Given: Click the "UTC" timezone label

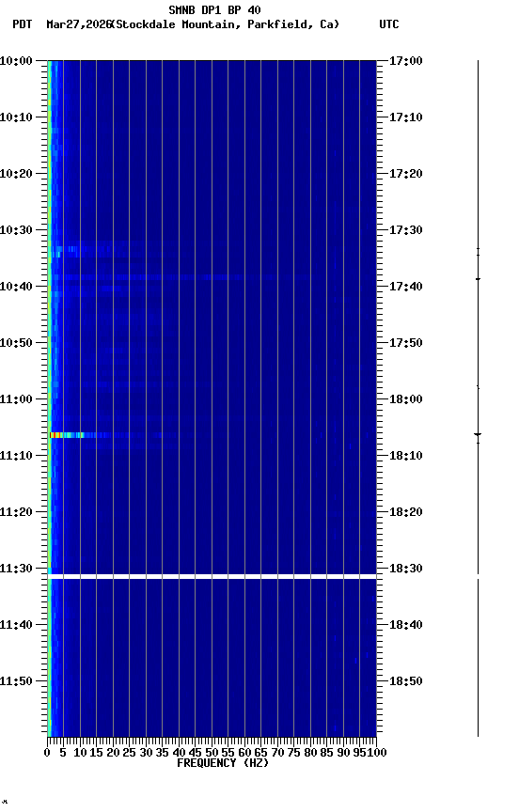Looking at the screenshot, I should (x=389, y=24).
